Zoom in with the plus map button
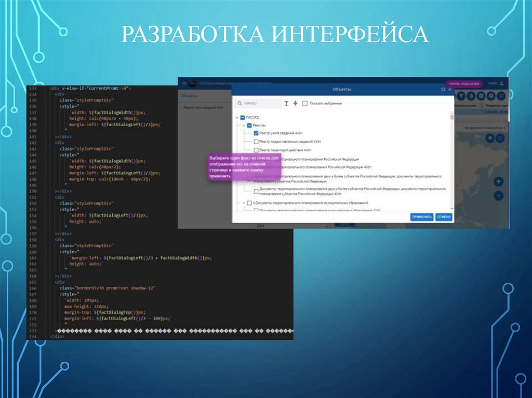This screenshot has height=398, width=532. point(498,182)
